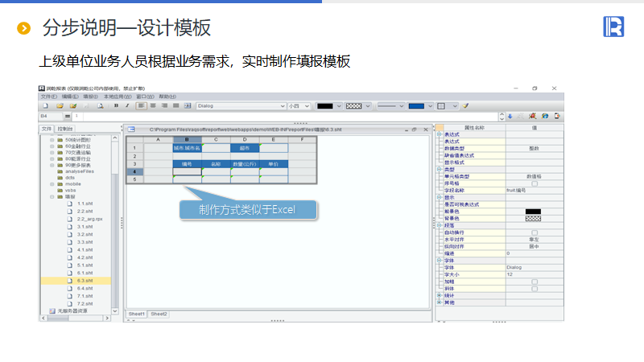Expand the 50统计图形 folder

pyautogui.click(x=52, y=140)
